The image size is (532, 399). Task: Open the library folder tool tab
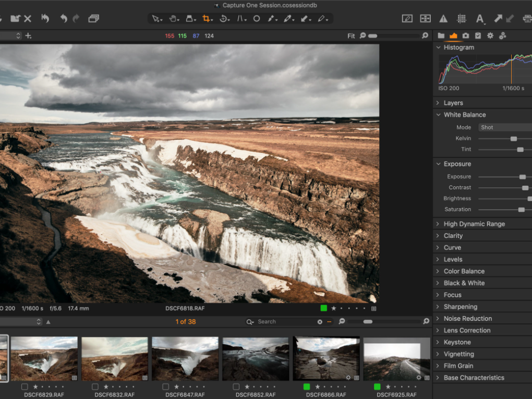[441, 36]
